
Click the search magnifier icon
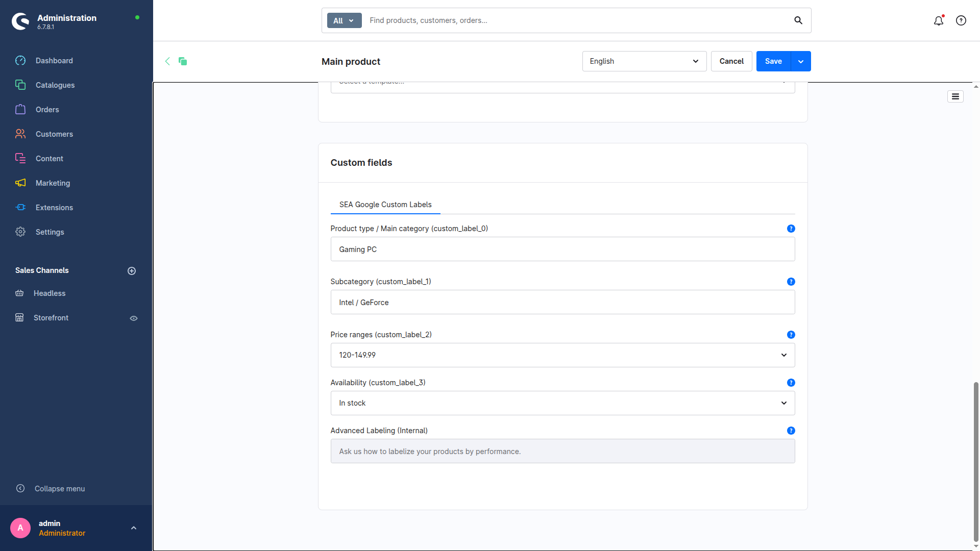click(798, 20)
